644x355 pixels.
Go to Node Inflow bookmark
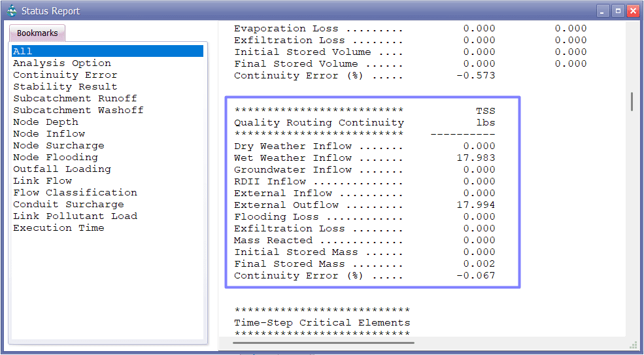49,134
